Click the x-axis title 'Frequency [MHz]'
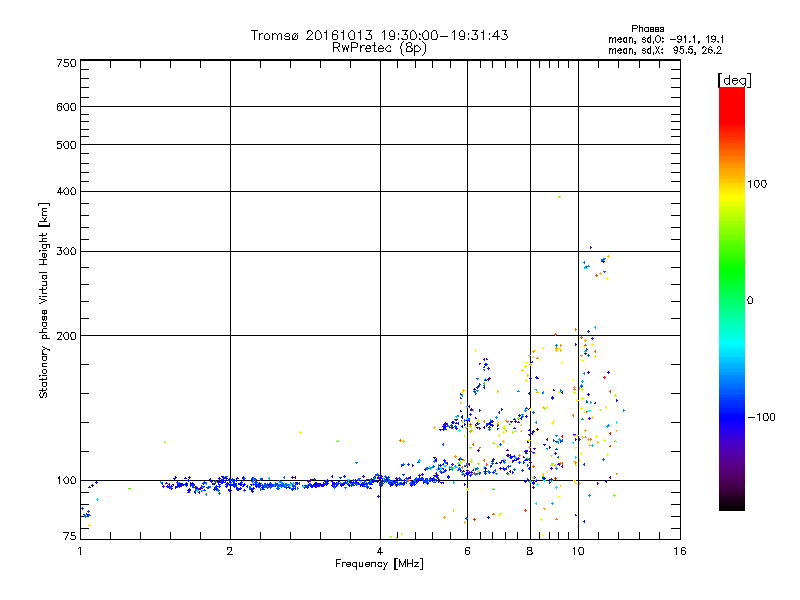800x600 pixels. (x=379, y=564)
